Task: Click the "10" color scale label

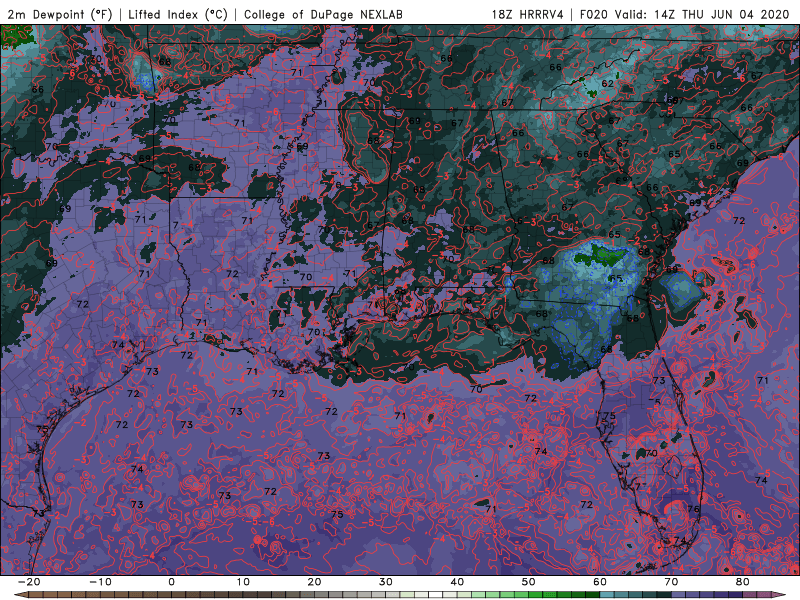Action: tap(243, 582)
